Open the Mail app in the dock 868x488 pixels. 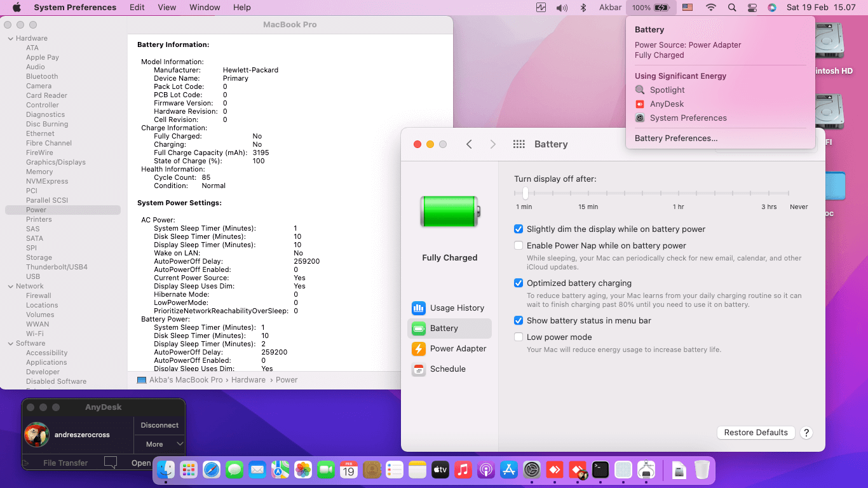(x=257, y=470)
